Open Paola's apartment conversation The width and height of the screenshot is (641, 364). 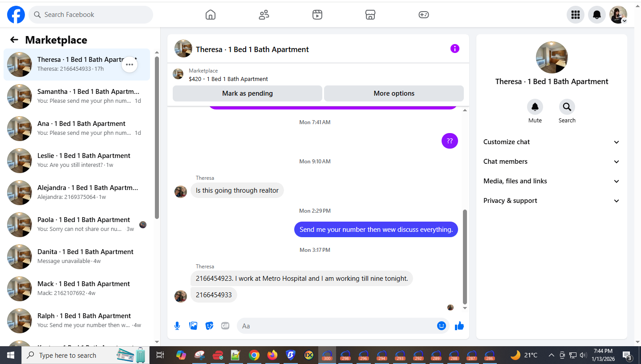77,225
